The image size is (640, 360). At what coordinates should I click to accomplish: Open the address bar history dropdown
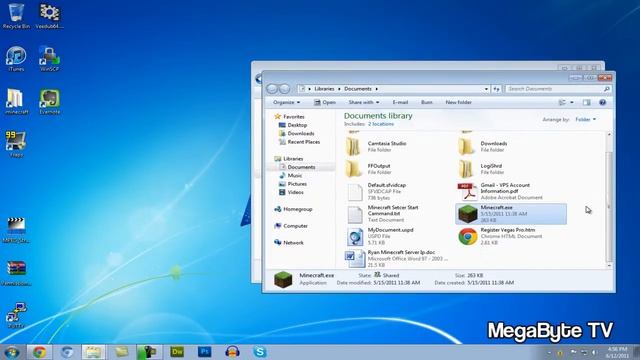[486, 89]
